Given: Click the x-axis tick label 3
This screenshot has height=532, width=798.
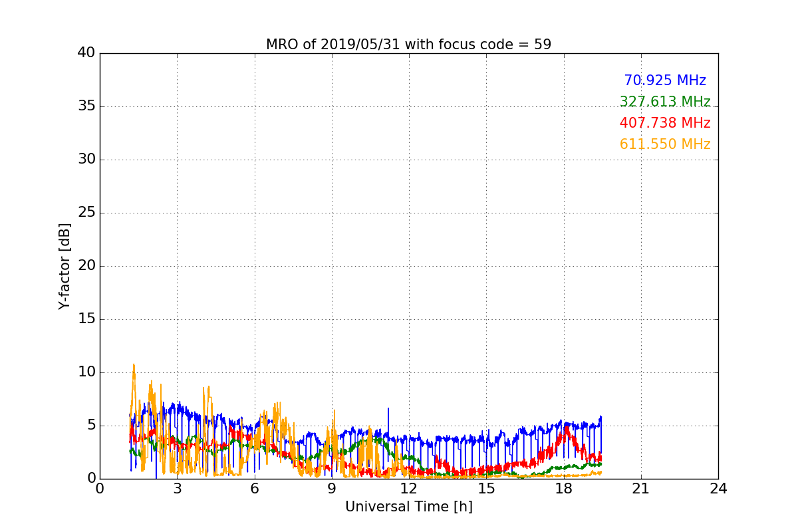Looking at the screenshot, I should (x=177, y=488).
